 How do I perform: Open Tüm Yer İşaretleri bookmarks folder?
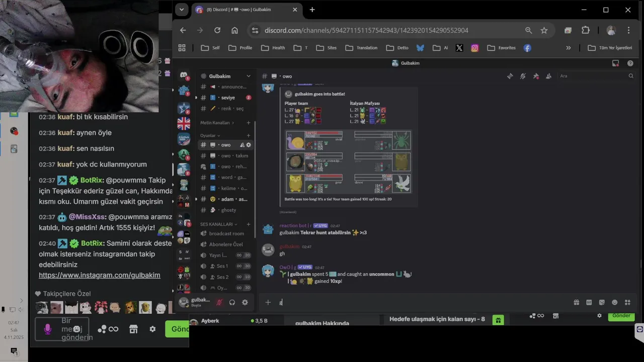[x=610, y=48]
